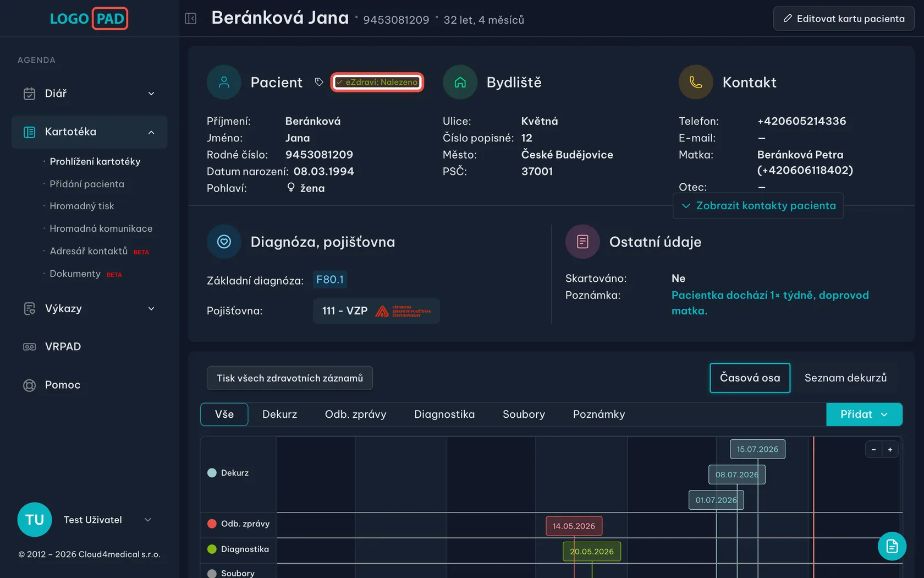Click the female gender symbol icon
The image size is (924, 578).
[x=291, y=188]
